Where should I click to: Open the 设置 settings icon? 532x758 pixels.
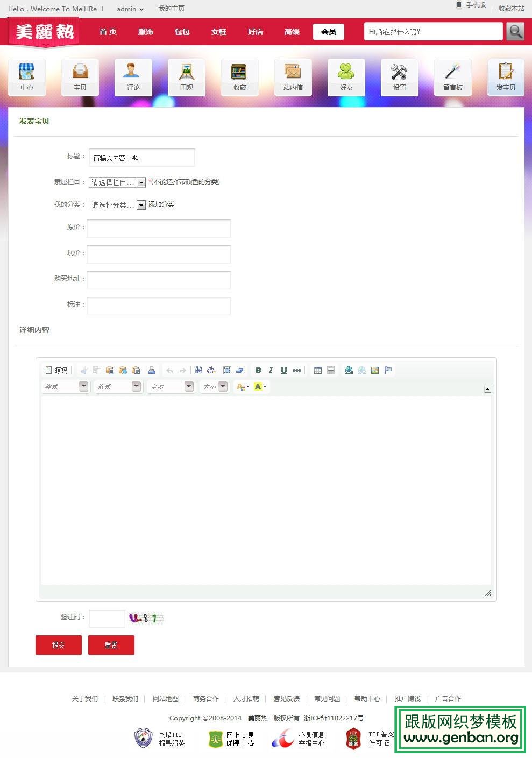[x=399, y=77]
